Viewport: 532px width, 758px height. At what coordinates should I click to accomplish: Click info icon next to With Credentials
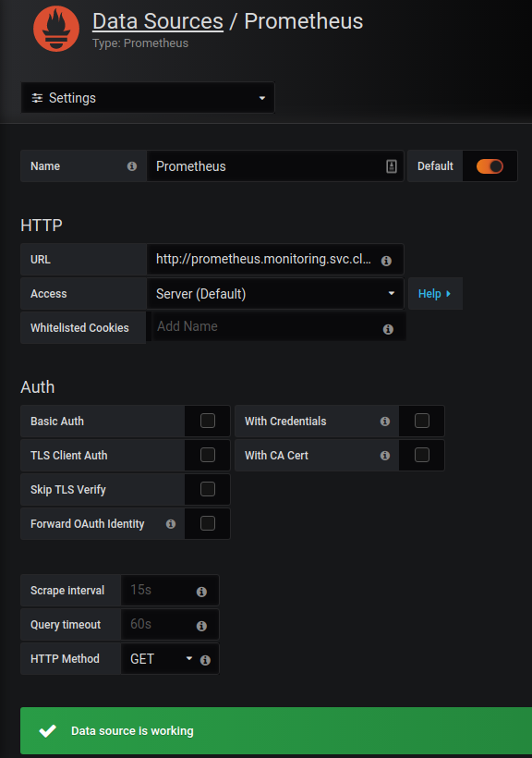(385, 422)
